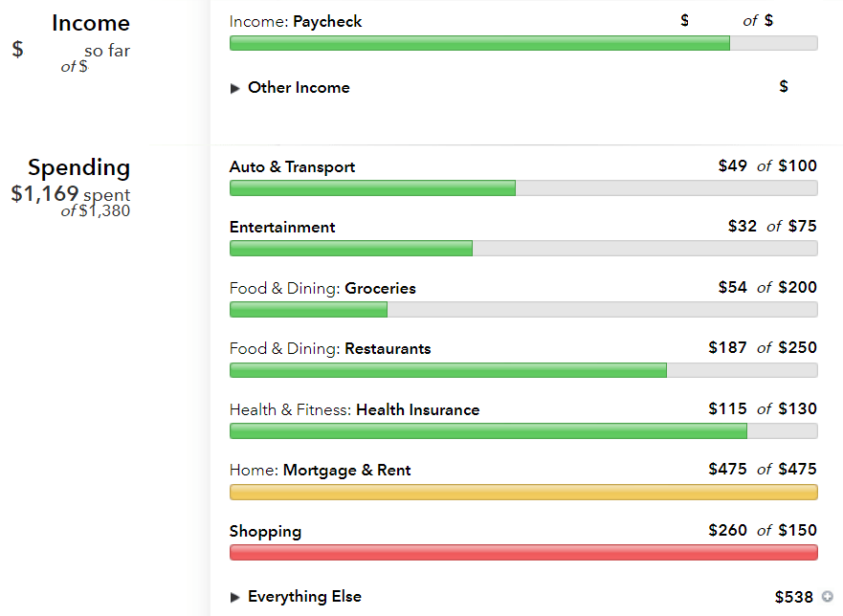Viewport: 843px width, 616px height.
Task: Open the Shopping category label
Action: [x=265, y=532]
